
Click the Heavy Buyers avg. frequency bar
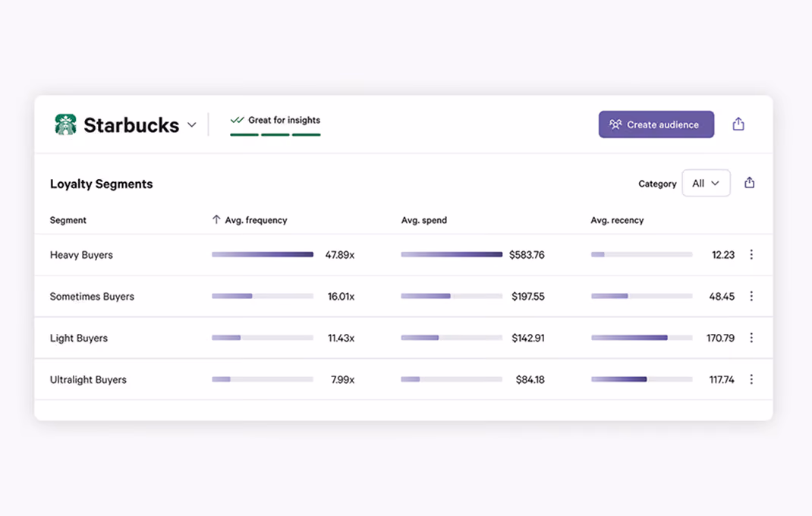pos(263,254)
